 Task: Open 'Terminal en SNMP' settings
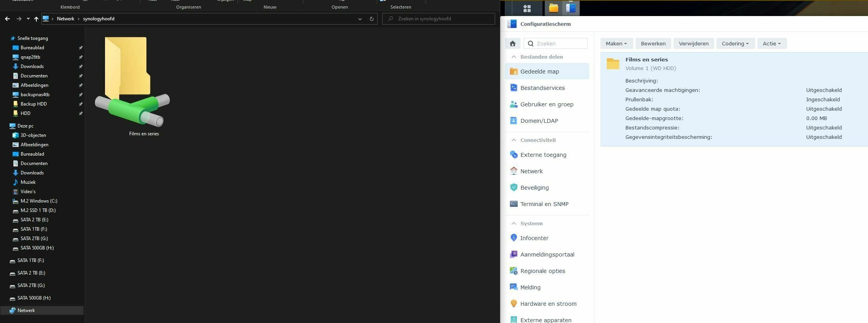point(547,204)
